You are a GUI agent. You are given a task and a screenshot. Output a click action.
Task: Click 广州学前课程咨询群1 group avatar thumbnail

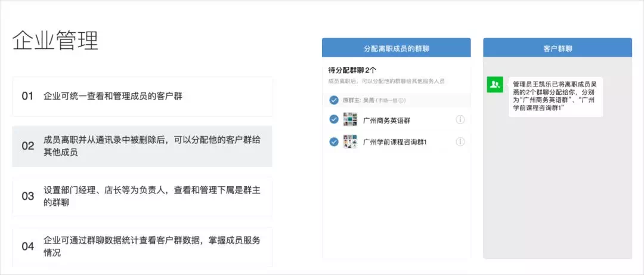pyautogui.click(x=350, y=141)
